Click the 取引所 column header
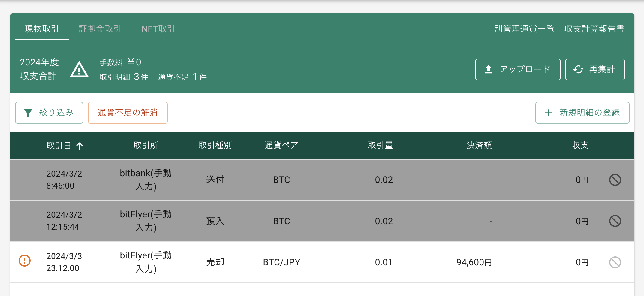Viewport: 644px width, 296px height. tap(146, 146)
